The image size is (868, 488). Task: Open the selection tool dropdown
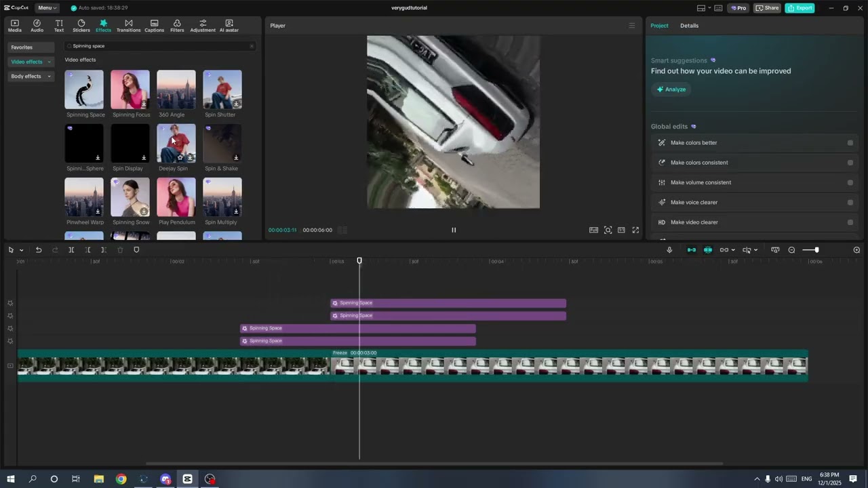22,250
